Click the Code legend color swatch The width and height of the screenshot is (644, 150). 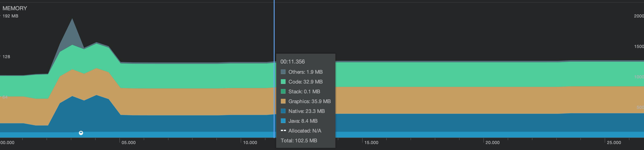(283, 82)
